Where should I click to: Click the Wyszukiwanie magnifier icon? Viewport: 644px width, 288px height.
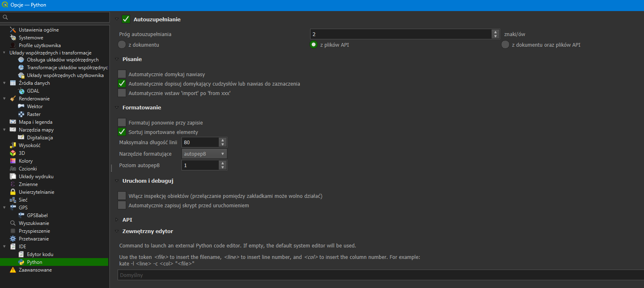coord(13,223)
